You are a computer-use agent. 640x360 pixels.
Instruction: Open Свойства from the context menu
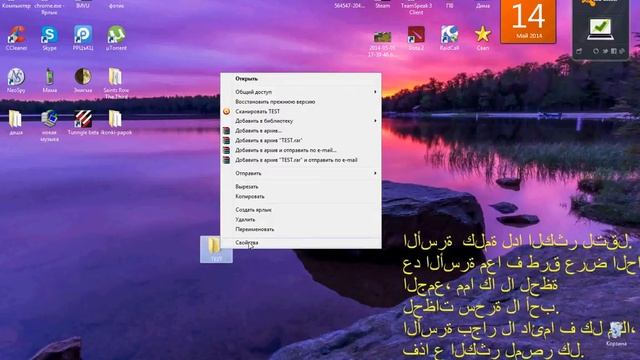[301, 242]
